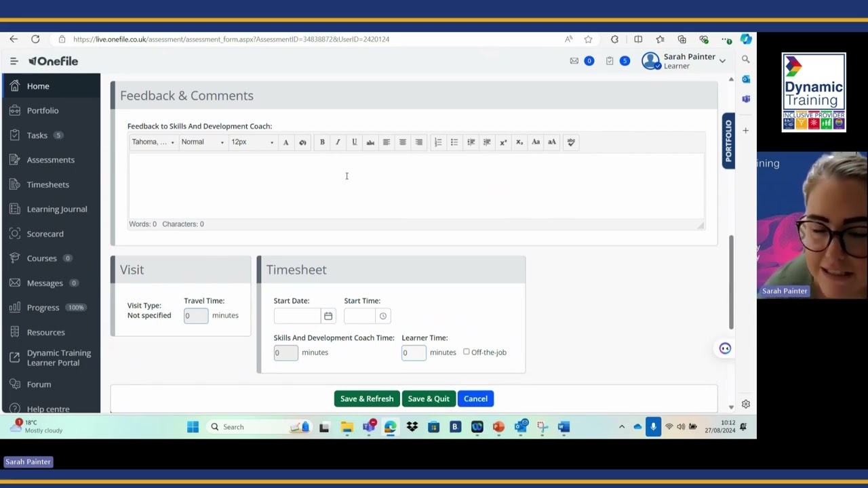Click the Learner Time minutes field
Image resolution: width=868 pixels, height=488 pixels.
pyautogui.click(x=414, y=352)
